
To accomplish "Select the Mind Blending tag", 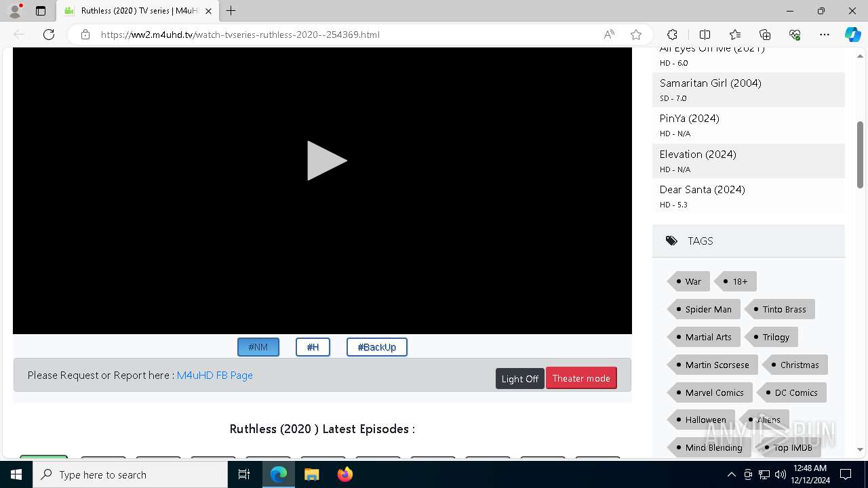I will [x=709, y=447].
